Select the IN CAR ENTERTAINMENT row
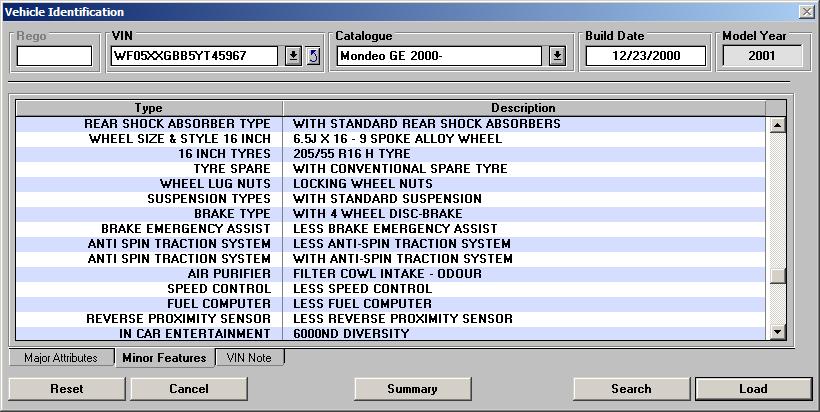 390,334
